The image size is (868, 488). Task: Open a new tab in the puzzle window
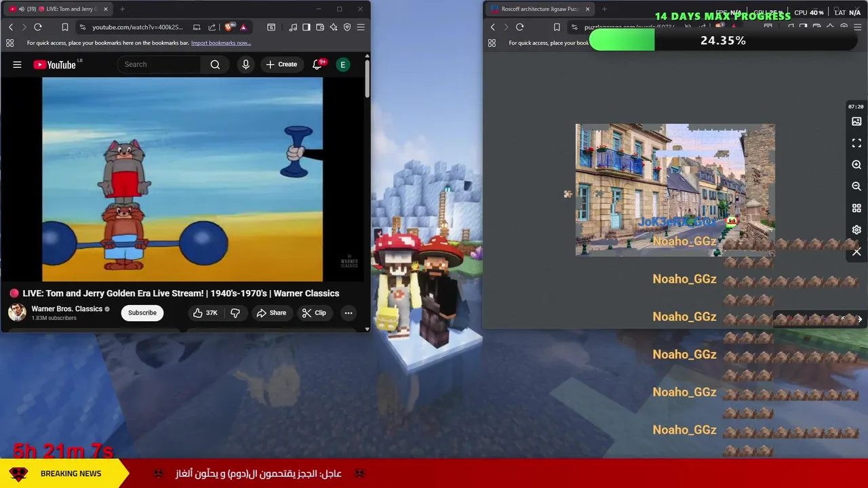(x=604, y=9)
